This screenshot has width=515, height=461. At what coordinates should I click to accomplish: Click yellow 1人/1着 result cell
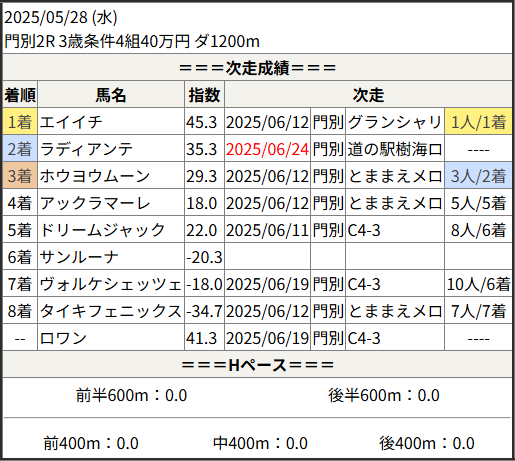point(478,122)
